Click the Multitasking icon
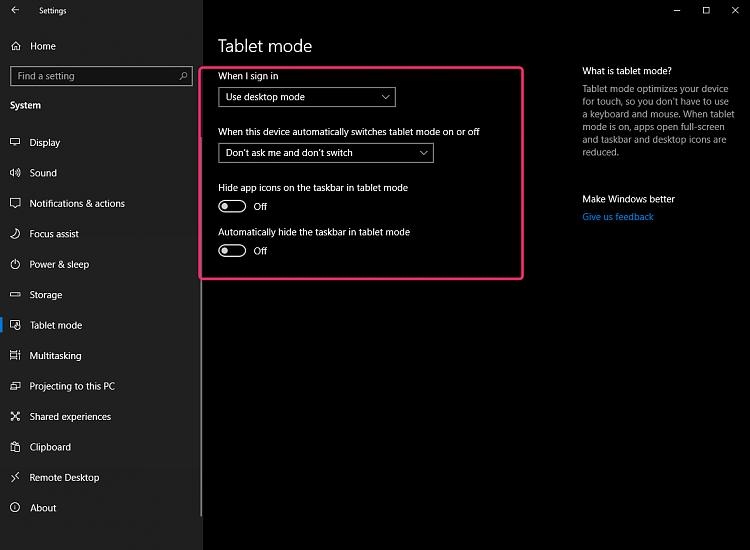 coord(15,355)
